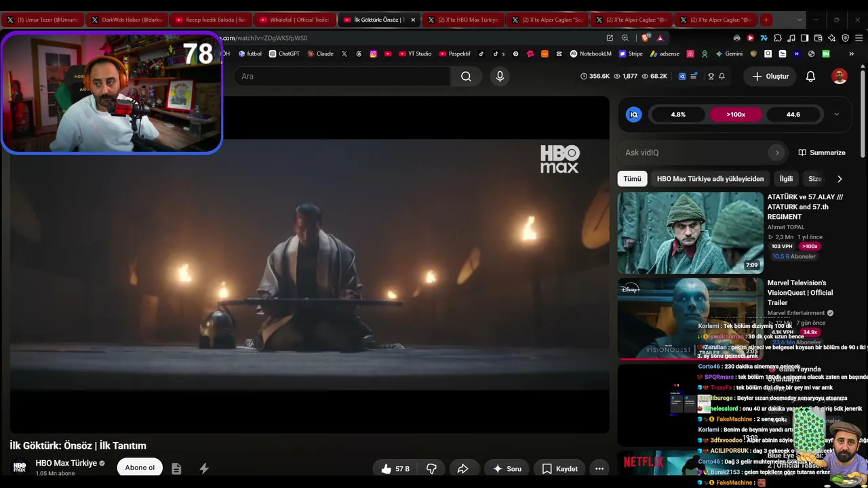This screenshot has height=488, width=868.
Task: Show more filter chips with right arrow
Action: (840, 179)
